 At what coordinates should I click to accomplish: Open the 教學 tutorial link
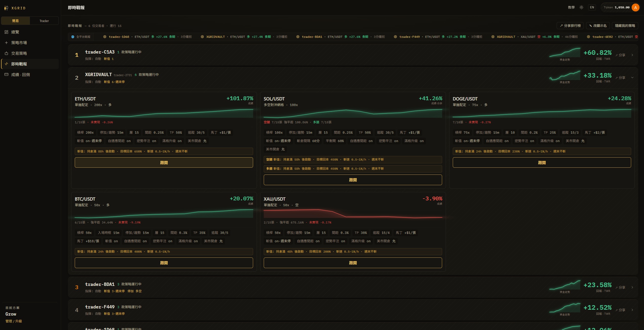[x=571, y=7]
